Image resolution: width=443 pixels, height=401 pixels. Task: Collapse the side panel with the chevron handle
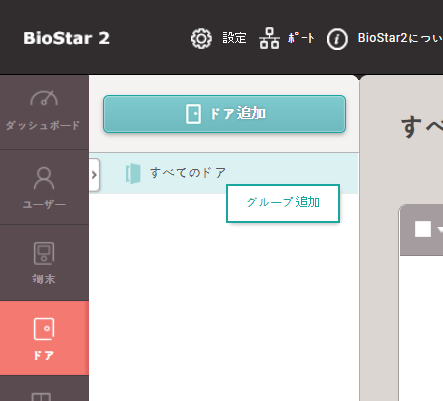[94, 175]
